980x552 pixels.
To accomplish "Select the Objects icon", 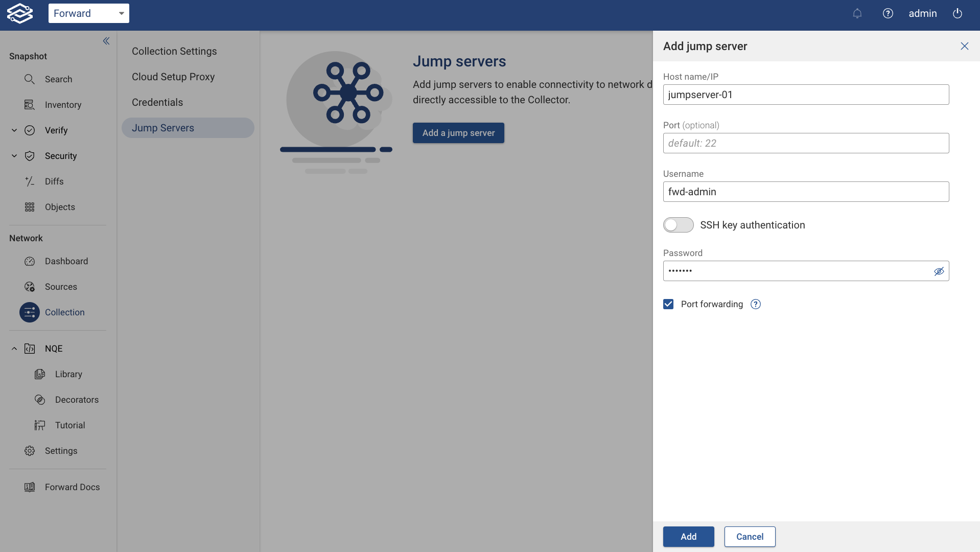I will tap(30, 207).
